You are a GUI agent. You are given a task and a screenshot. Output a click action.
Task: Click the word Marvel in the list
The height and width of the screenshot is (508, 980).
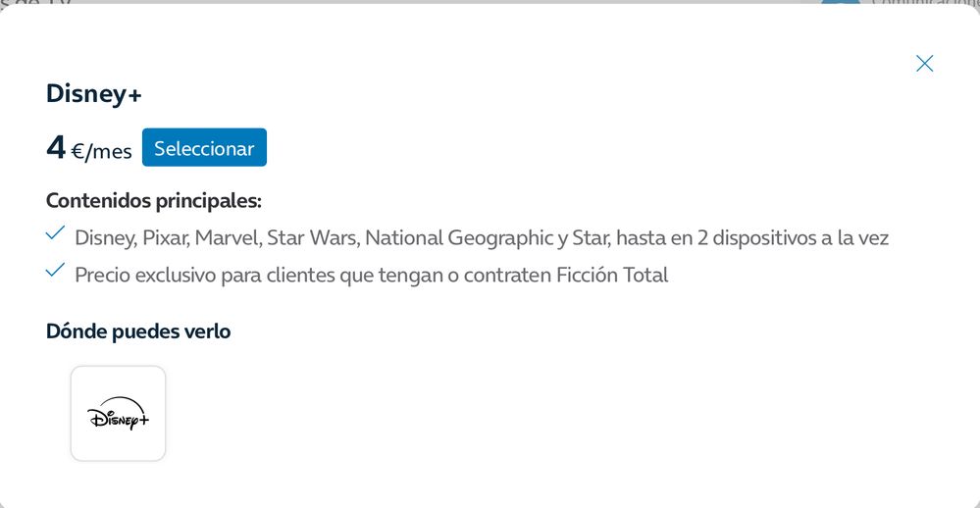click(x=228, y=237)
